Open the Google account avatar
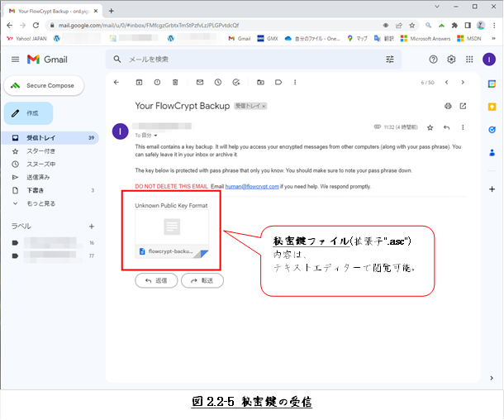Image resolution: width=504 pixels, height=420 pixels. point(489,60)
